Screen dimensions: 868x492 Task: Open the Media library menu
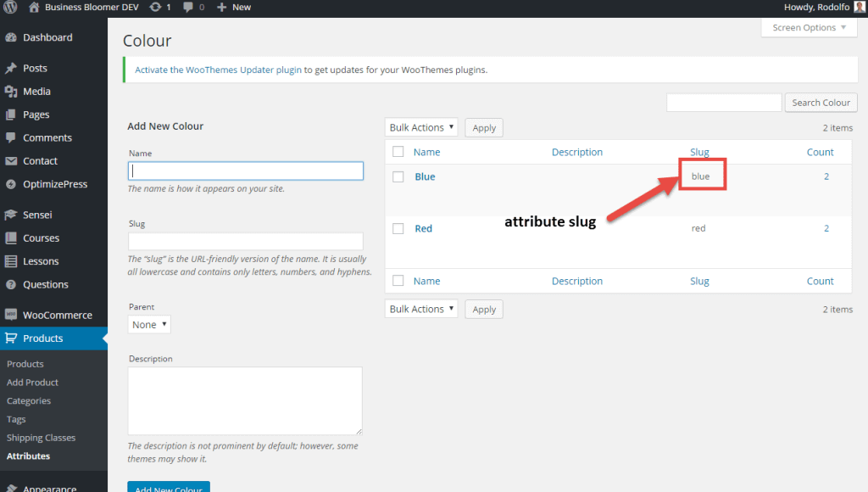[36, 92]
